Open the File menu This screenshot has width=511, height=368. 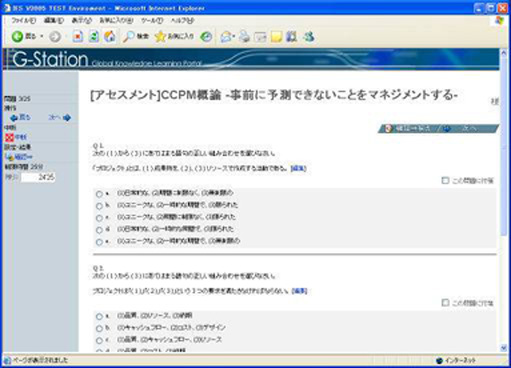[23, 21]
